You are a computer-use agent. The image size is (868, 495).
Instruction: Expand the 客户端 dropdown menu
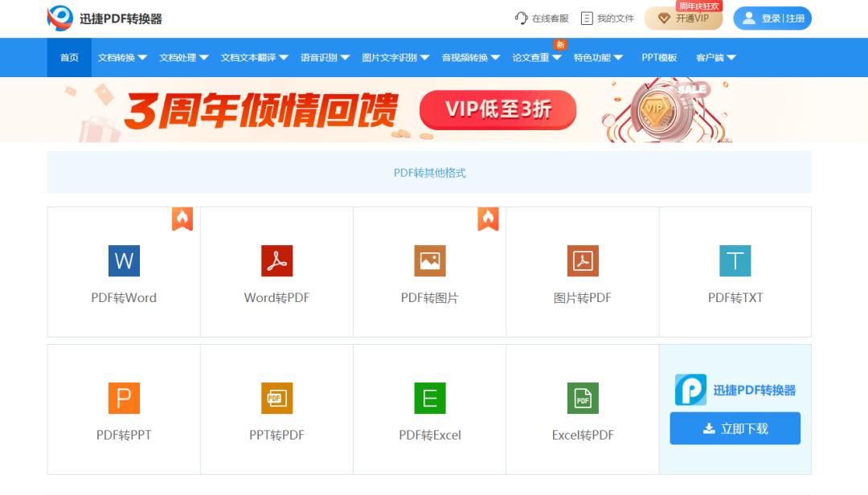711,57
